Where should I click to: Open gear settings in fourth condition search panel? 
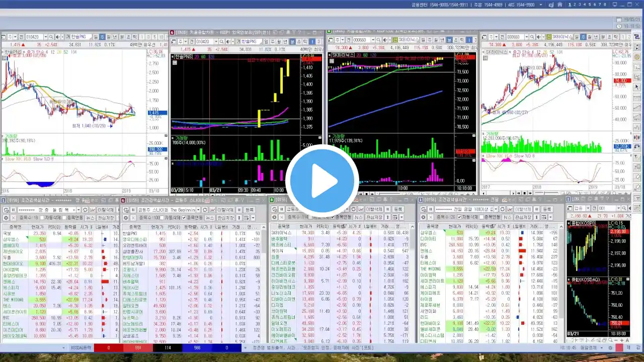click(424, 217)
